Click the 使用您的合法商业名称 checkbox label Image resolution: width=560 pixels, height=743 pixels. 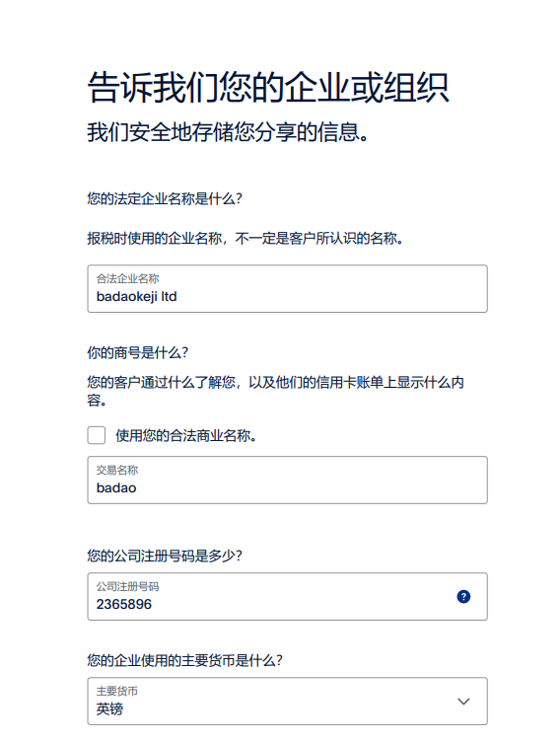(186, 435)
